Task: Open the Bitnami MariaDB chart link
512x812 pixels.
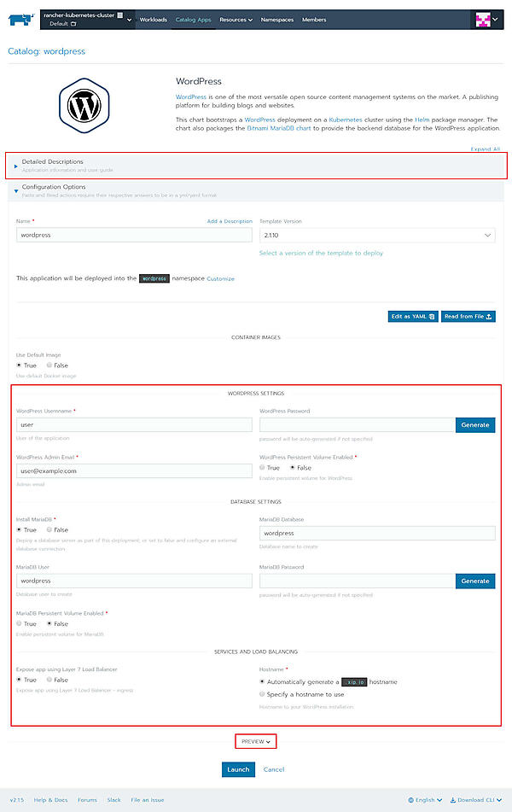Action: coord(279,128)
